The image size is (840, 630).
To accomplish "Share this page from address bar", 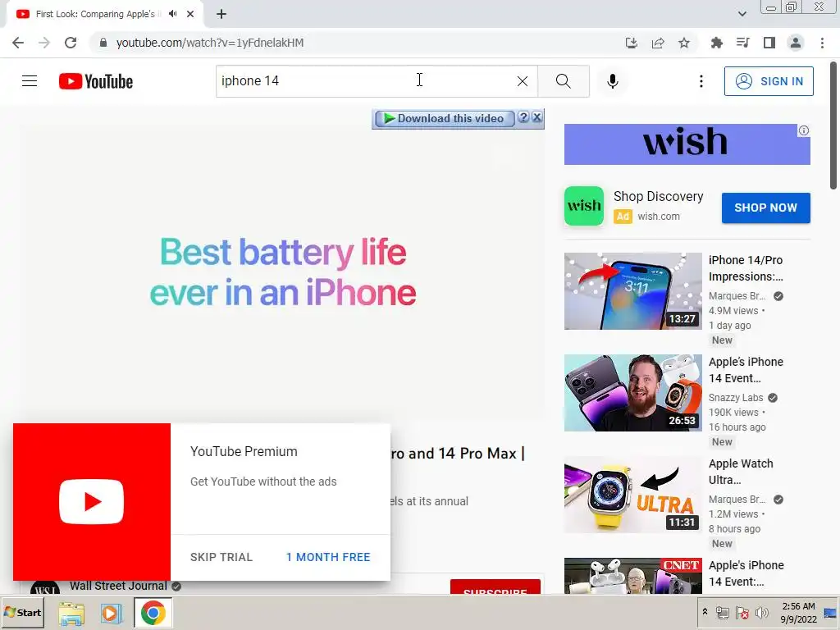I will tap(658, 43).
